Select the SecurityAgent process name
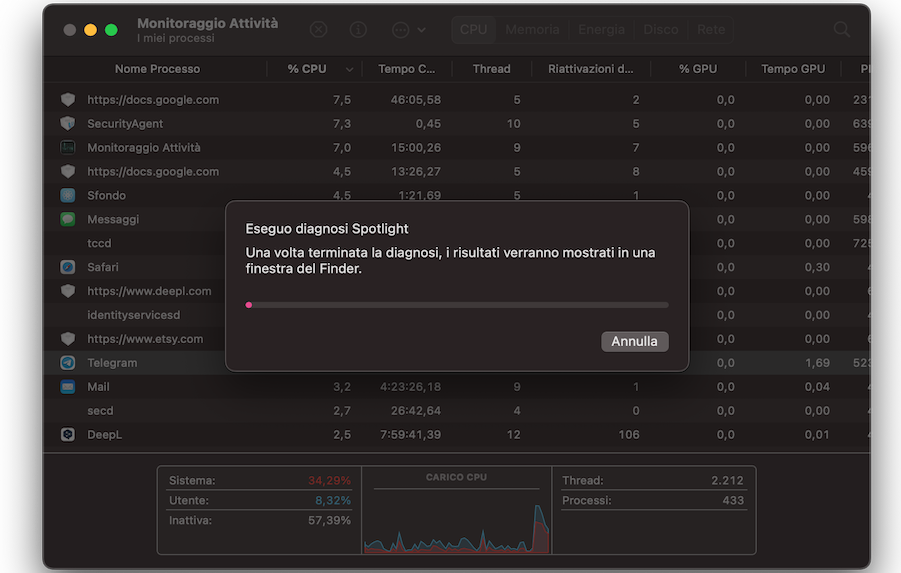This screenshot has width=901, height=573. (x=125, y=124)
